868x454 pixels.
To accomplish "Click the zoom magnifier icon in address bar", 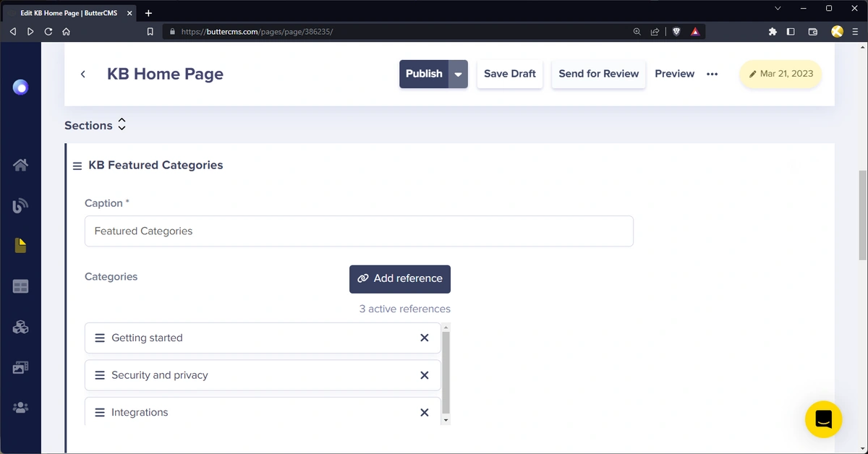I will (x=637, y=32).
